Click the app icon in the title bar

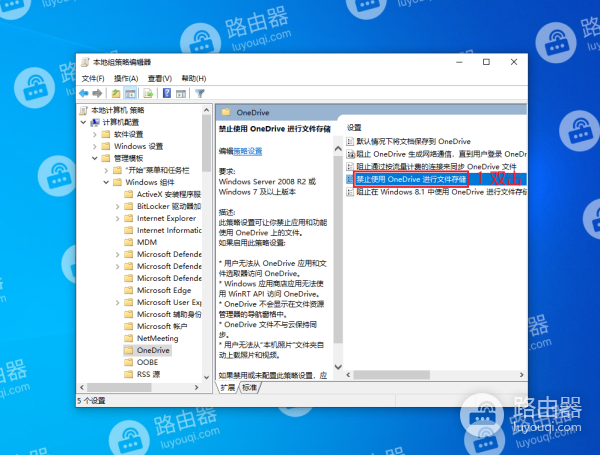(85, 62)
